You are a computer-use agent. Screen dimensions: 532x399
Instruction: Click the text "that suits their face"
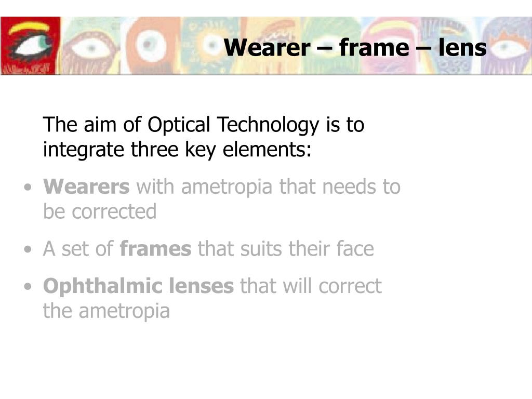pyautogui.click(x=286, y=249)
